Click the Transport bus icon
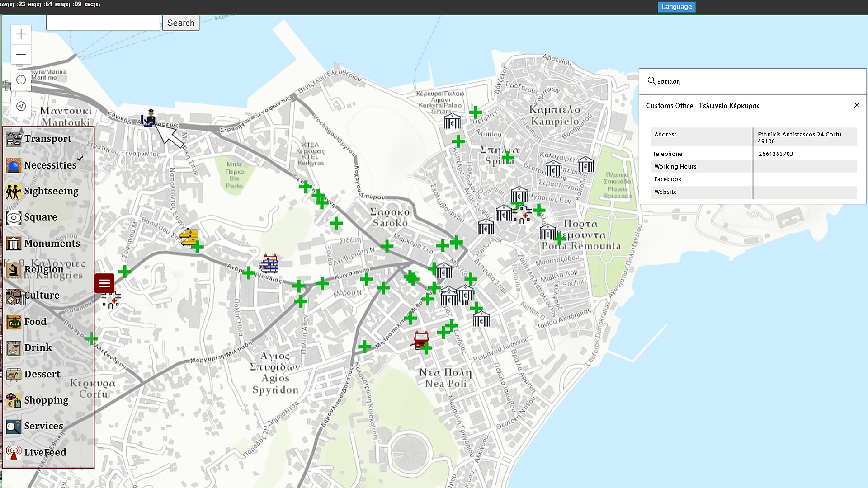This screenshot has width=868, height=488. point(14,139)
